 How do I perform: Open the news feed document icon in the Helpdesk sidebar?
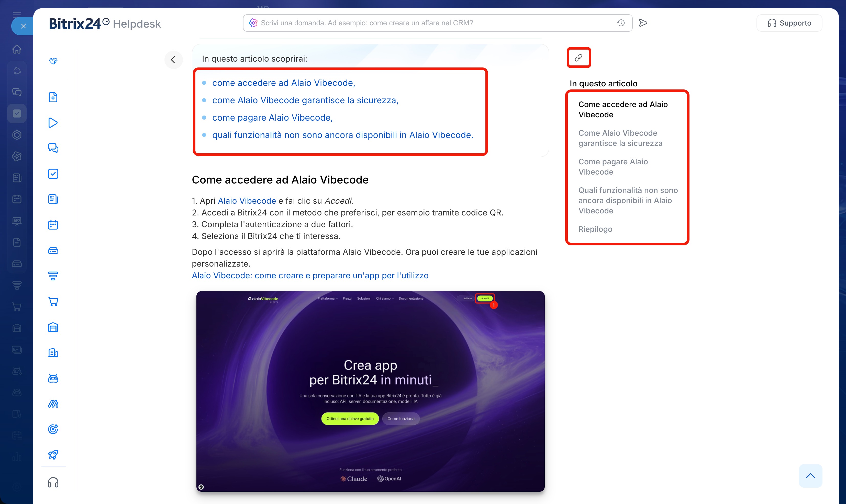53,199
